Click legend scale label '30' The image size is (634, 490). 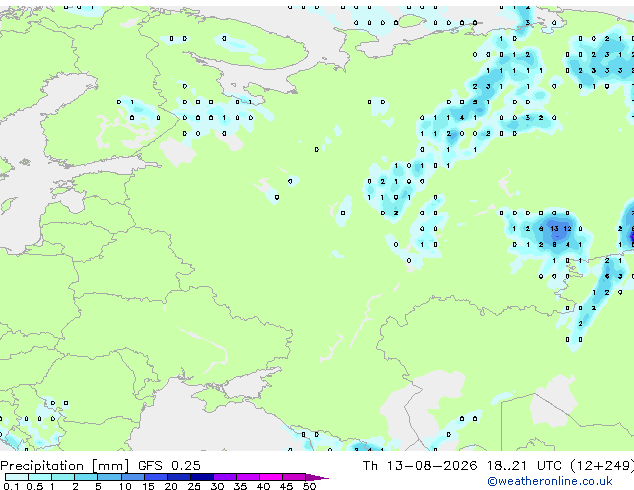pos(218,486)
